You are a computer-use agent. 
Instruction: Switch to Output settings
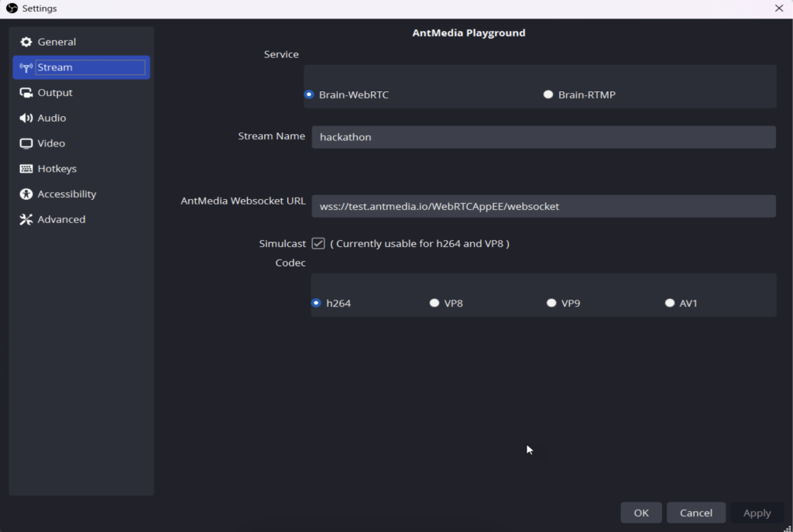point(81,93)
